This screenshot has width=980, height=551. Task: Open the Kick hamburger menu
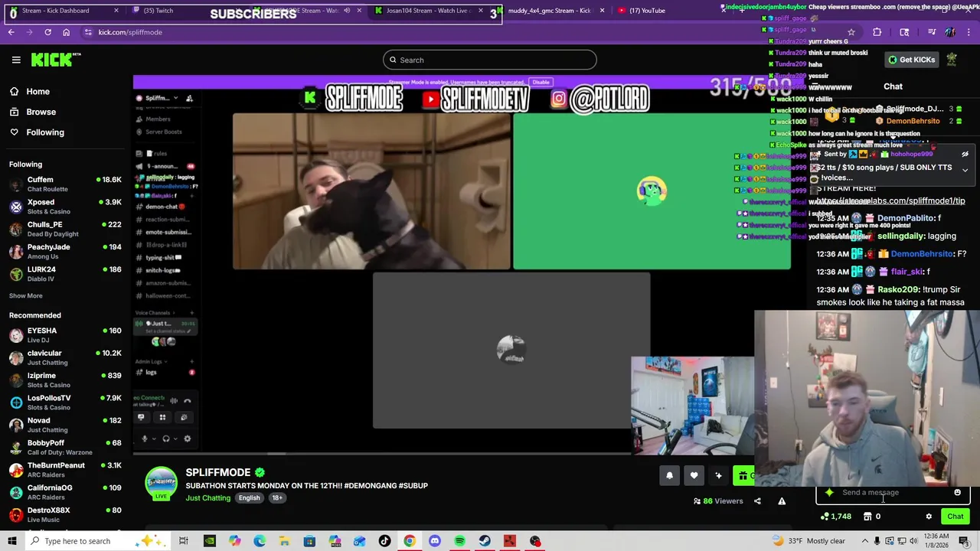coord(16,60)
